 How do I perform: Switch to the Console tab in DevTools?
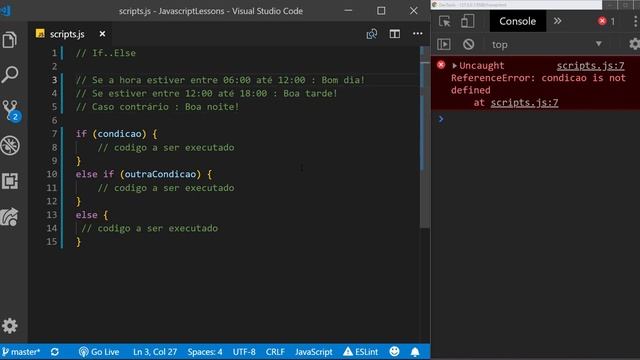(518, 21)
